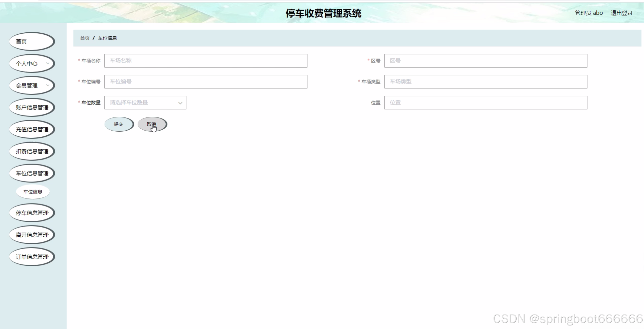Click the 提交 submit button
Viewport: 644px width, 329px height.
119,124
